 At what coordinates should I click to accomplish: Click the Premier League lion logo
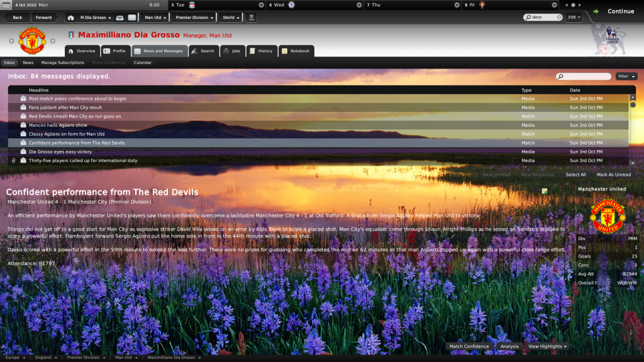click(x=609, y=40)
